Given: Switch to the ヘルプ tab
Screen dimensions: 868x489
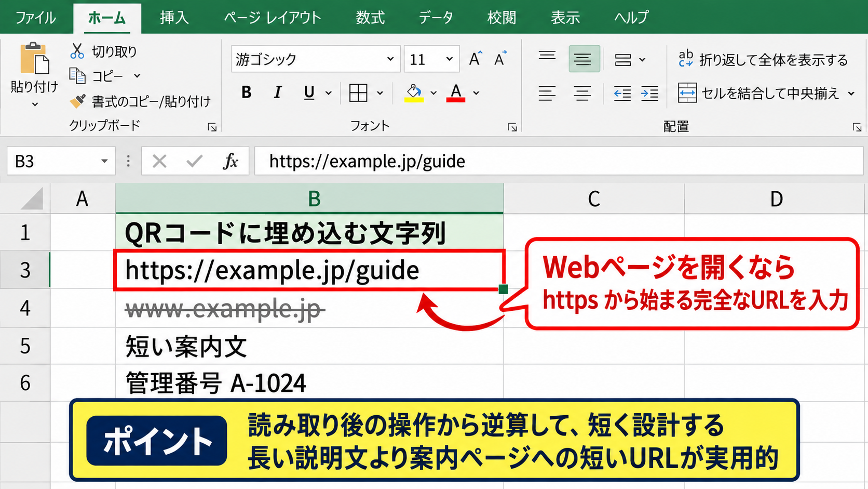Looking at the screenshot, I should click(631, 17).
